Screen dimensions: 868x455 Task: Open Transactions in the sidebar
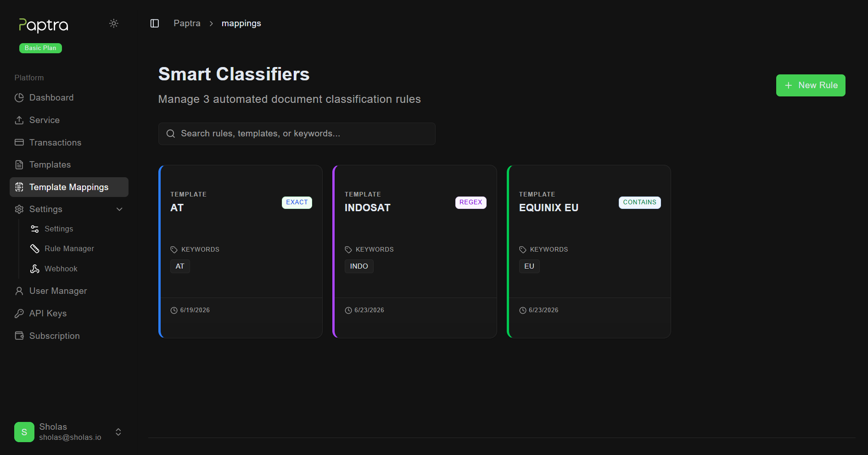point(69,142)
